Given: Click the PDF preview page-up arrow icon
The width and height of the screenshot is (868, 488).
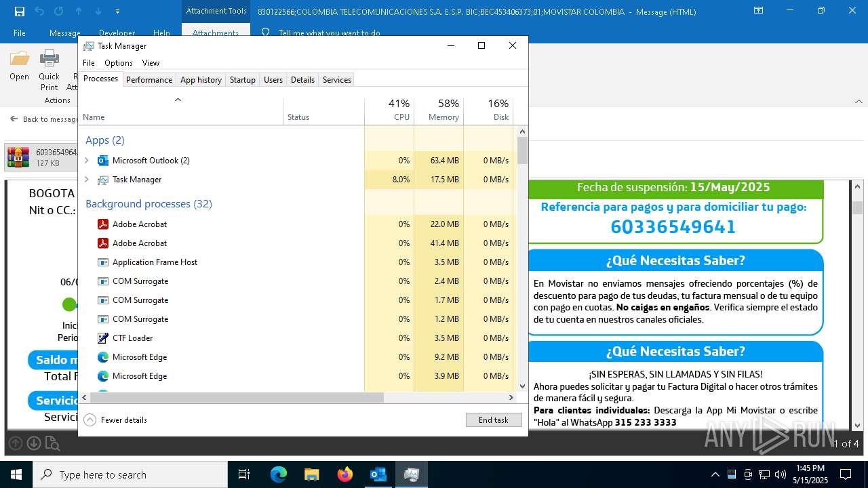Looking at the screenshot, I should (16, 444).
